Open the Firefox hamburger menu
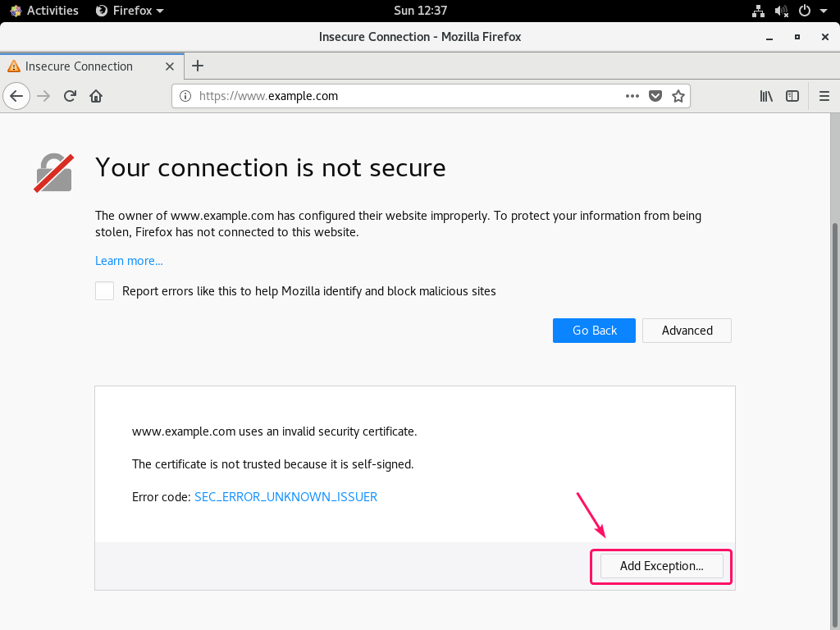This screenshot has height=630, width=840. [824, 96]
